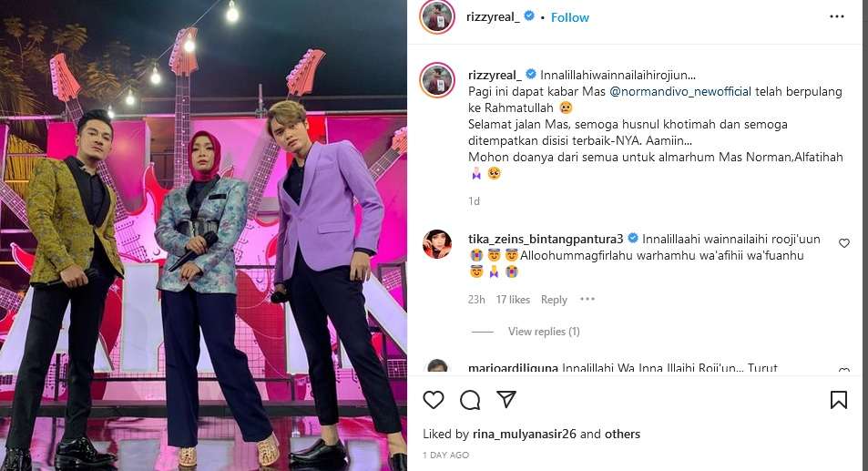This screenshot has height=471, width=868.
Task: Open the comment bubble icon
Action: [x=470, y=400]
